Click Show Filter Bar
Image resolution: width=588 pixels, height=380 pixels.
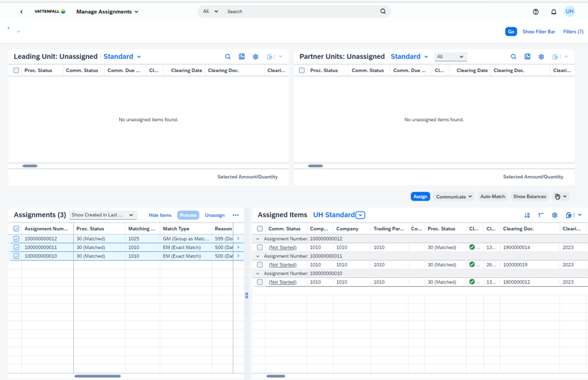(x=539, y=31)
